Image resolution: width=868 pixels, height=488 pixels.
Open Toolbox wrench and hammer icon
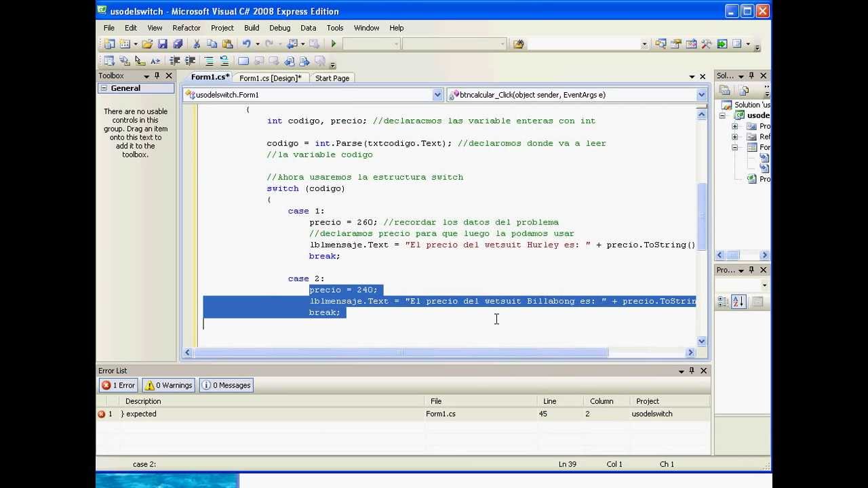tap(707, 43)
